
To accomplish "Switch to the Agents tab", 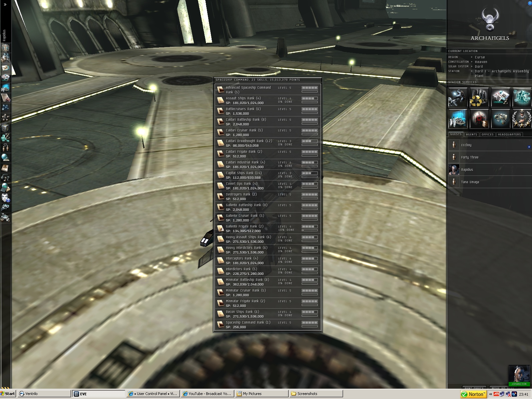I will (472, 134).
